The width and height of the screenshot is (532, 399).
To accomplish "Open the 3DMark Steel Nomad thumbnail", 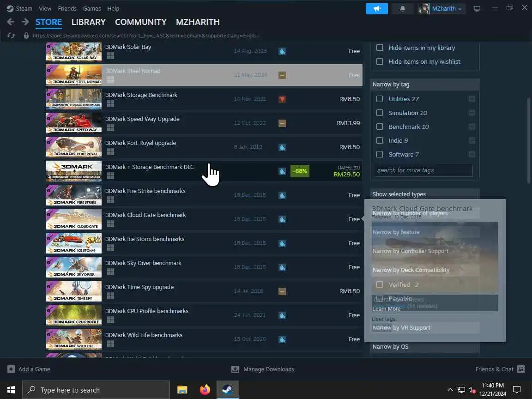I will [x=74, y=75].
